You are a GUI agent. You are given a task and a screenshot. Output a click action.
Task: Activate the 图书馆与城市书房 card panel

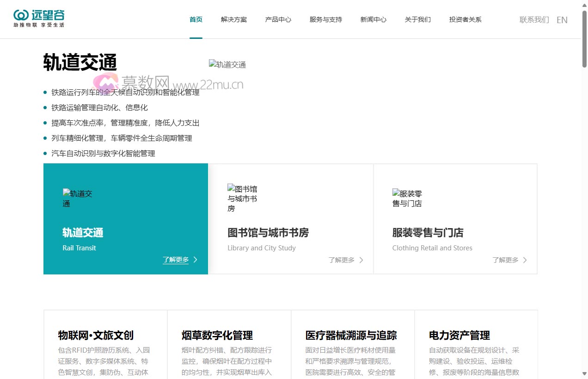tap(290, 218)
